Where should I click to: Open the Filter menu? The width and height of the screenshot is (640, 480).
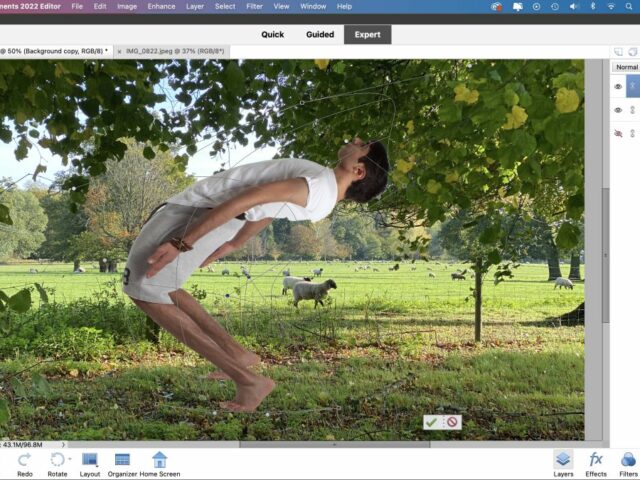(254, 6)
